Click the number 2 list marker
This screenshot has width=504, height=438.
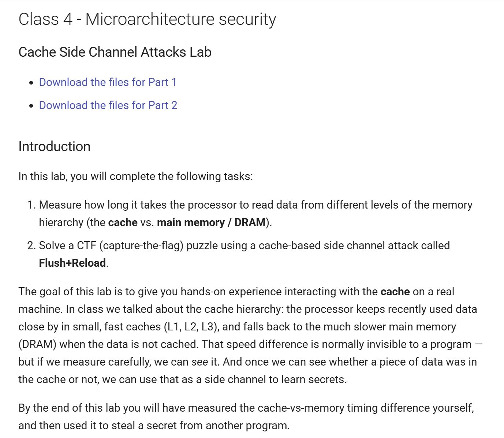tap(31, 246)
